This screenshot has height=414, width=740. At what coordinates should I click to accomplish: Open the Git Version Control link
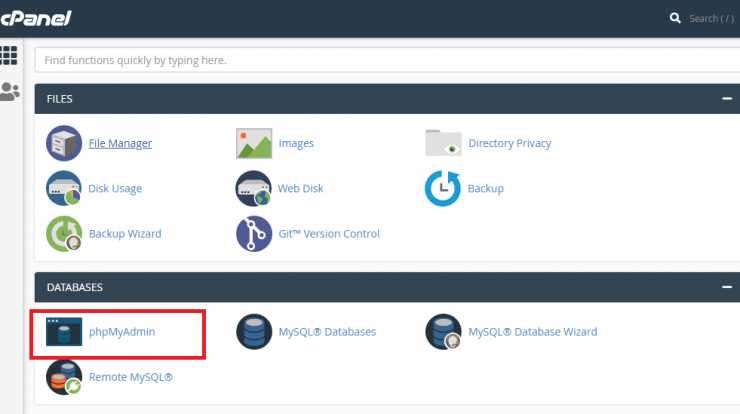click(x=329, y=234)
